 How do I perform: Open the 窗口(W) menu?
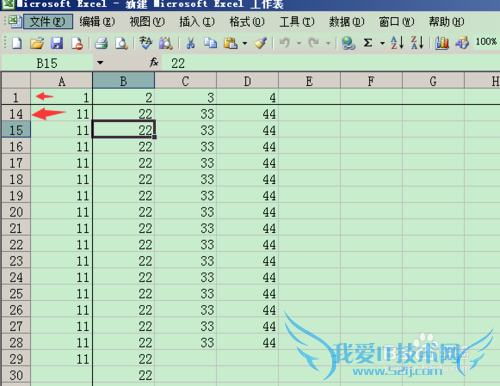coord(396,22)
